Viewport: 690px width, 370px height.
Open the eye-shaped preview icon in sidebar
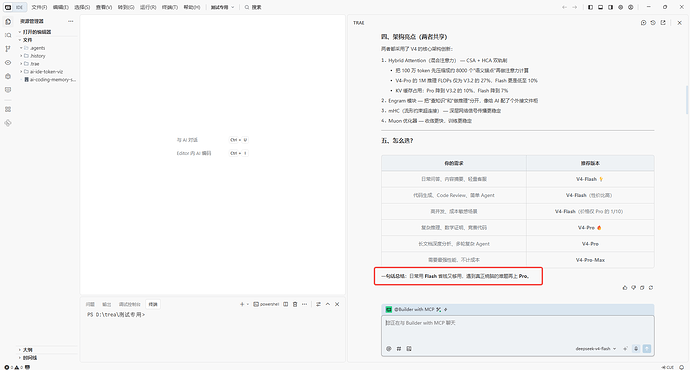click(x=8, y=62)
